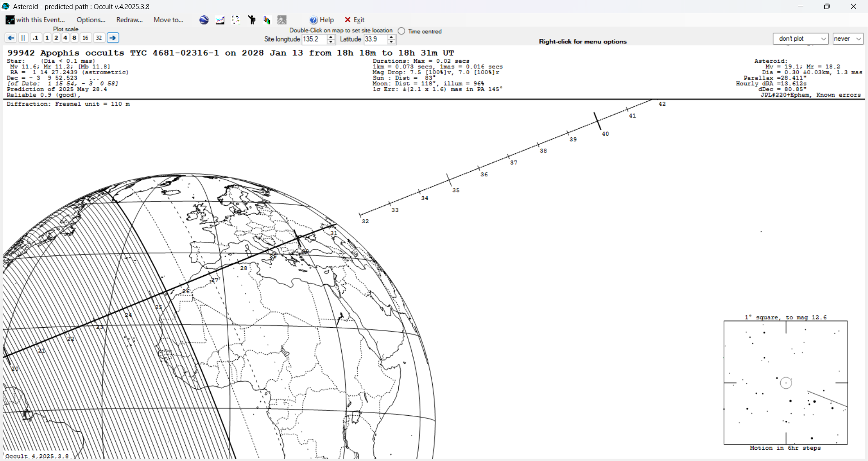The image size is (868, 461).
Task: Set plot scale to 2
Action: 56,38
